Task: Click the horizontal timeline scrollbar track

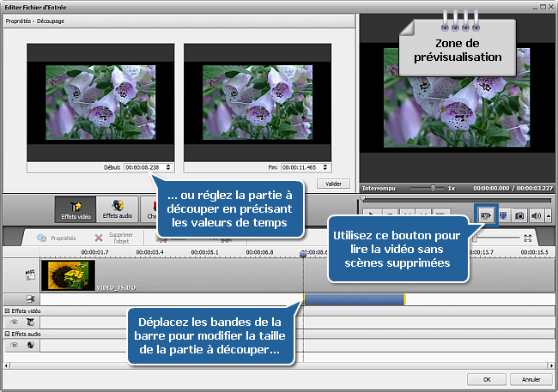Action: (279, 365)
